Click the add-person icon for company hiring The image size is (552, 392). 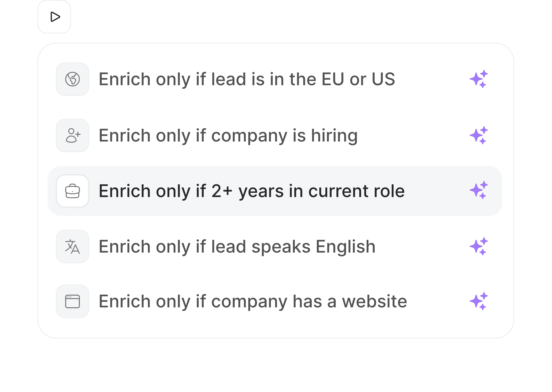[73, 135]
